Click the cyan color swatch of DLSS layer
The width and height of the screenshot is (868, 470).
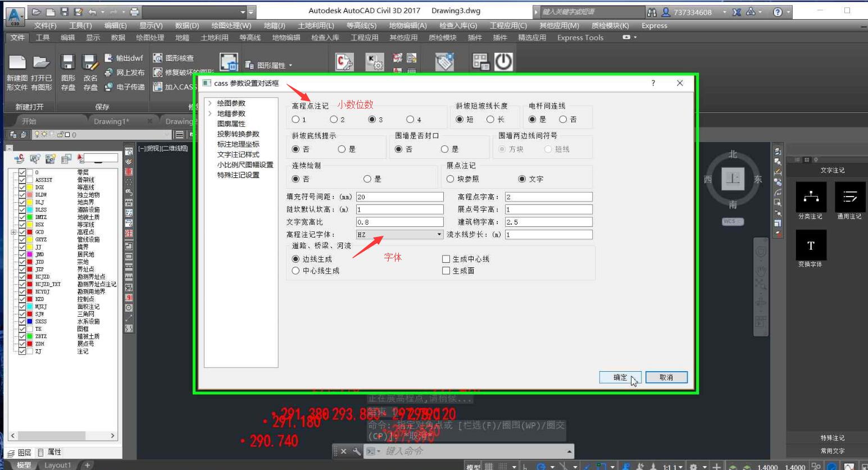tap(30, 209)
